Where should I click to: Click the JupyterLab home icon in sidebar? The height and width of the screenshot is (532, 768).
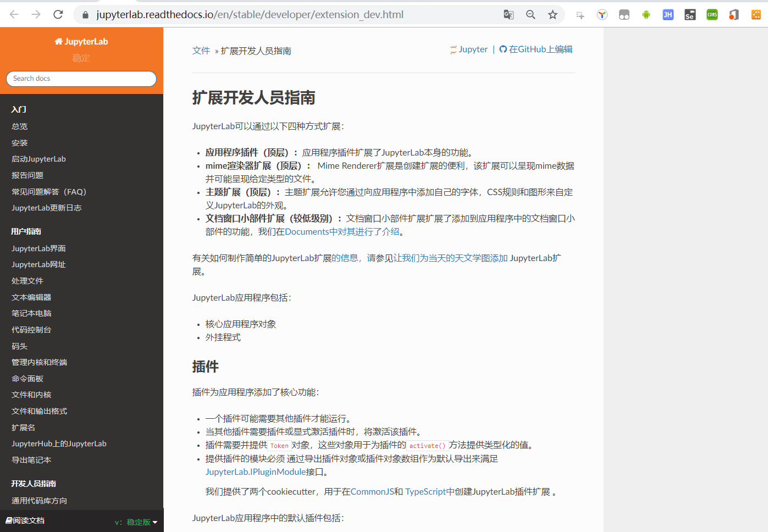tap(59, 41)
